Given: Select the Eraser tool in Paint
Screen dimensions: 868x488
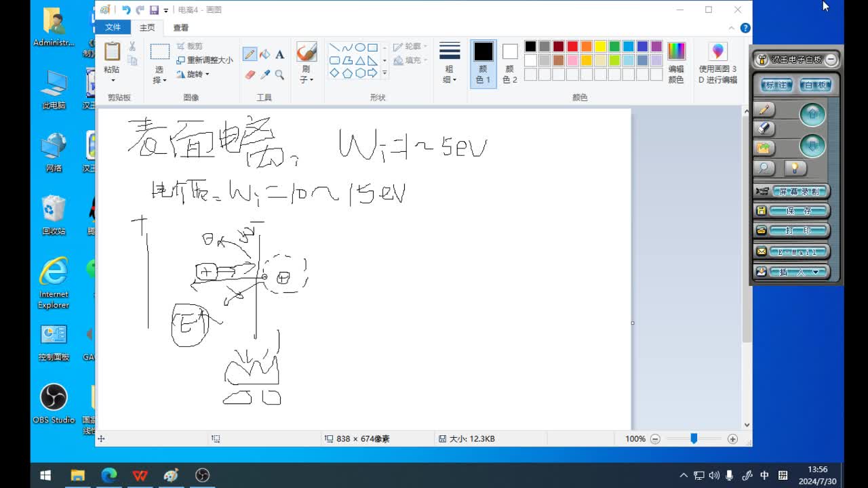Looking at the screenshot, I should click(250, 75).
